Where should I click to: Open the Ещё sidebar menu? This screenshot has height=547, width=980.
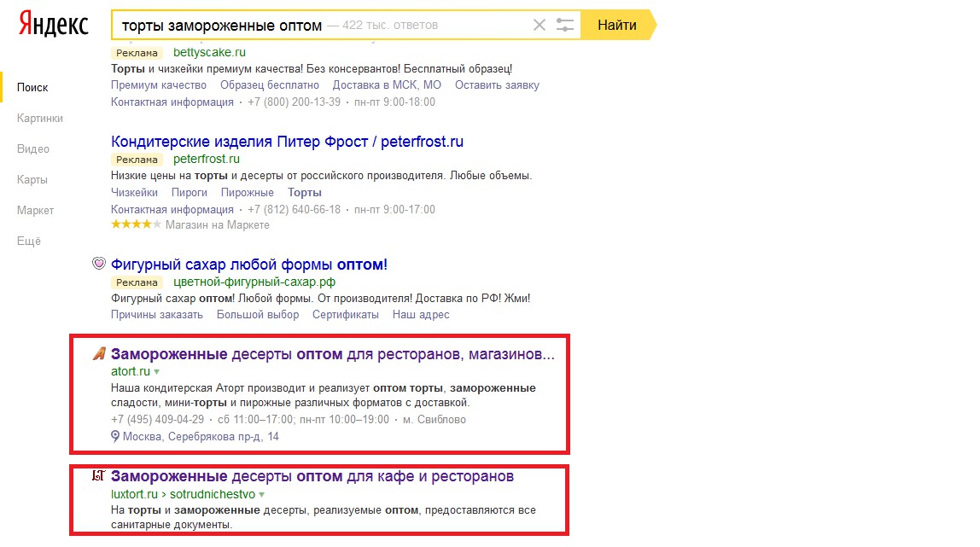[x=29, y=241]
